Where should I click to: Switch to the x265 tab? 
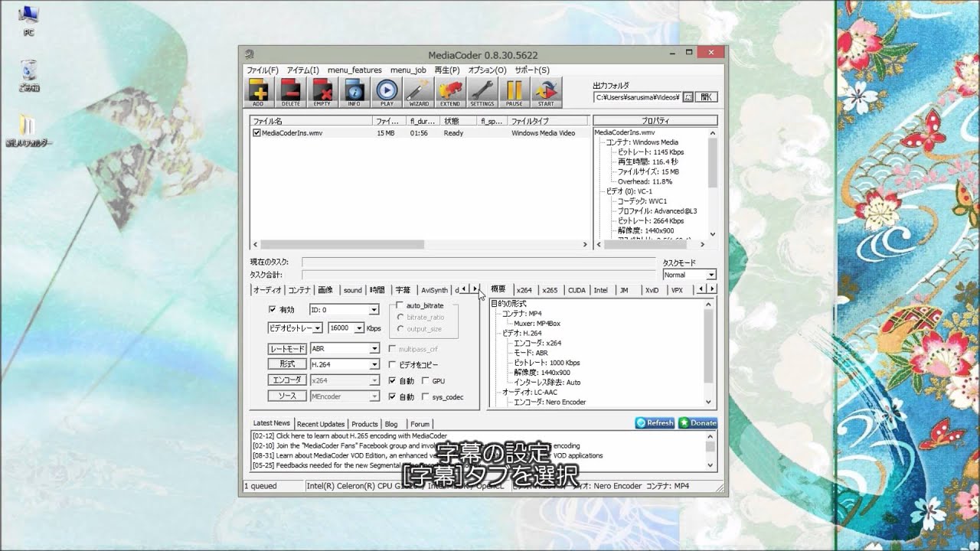550,290
